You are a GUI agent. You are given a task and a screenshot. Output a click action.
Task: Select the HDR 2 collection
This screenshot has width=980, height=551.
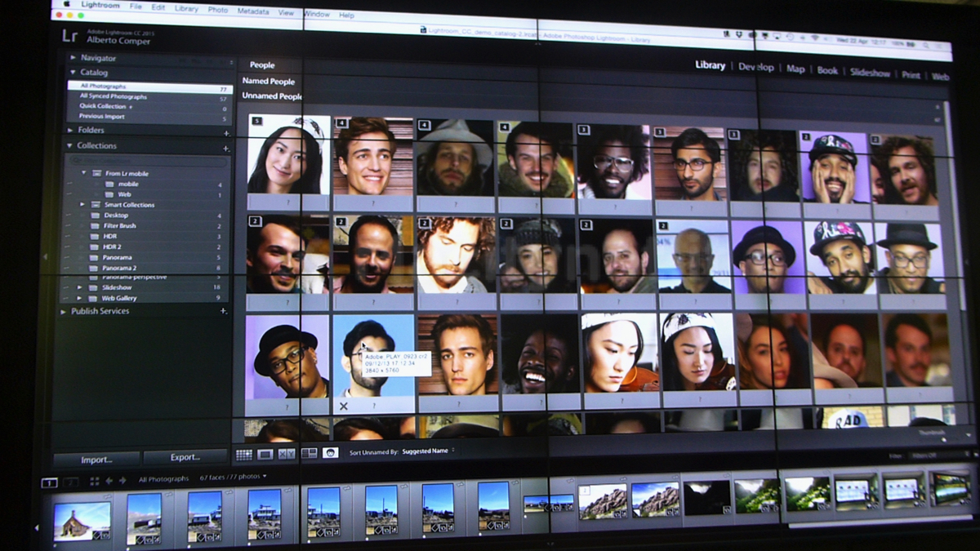tap(112, 247)
